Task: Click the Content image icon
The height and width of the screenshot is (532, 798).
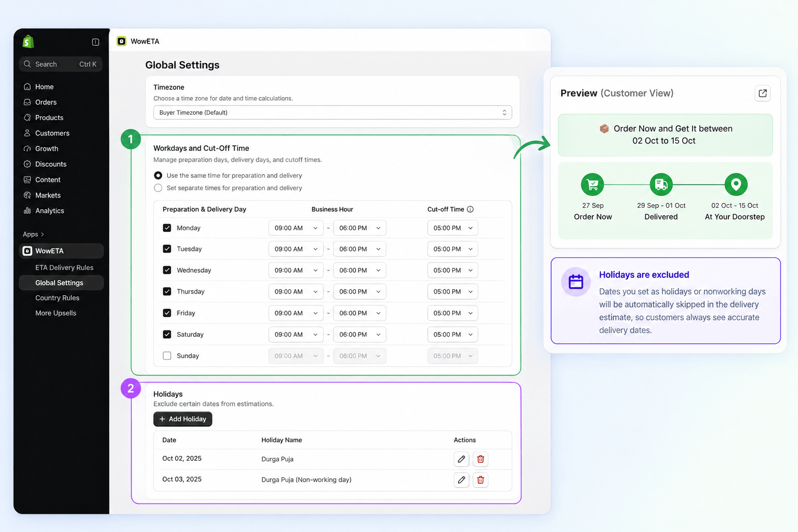Action: pos(28,180)
